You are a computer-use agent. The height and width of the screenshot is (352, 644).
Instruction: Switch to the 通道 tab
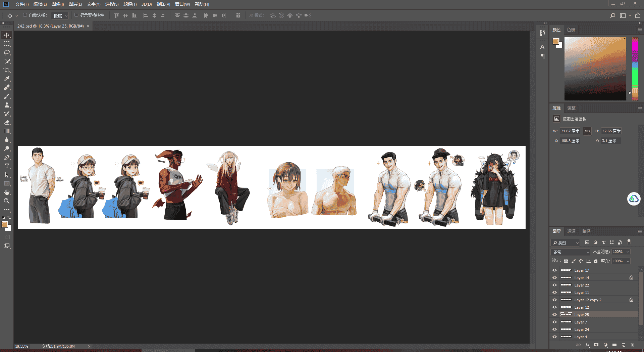click(x=571, y=231)
